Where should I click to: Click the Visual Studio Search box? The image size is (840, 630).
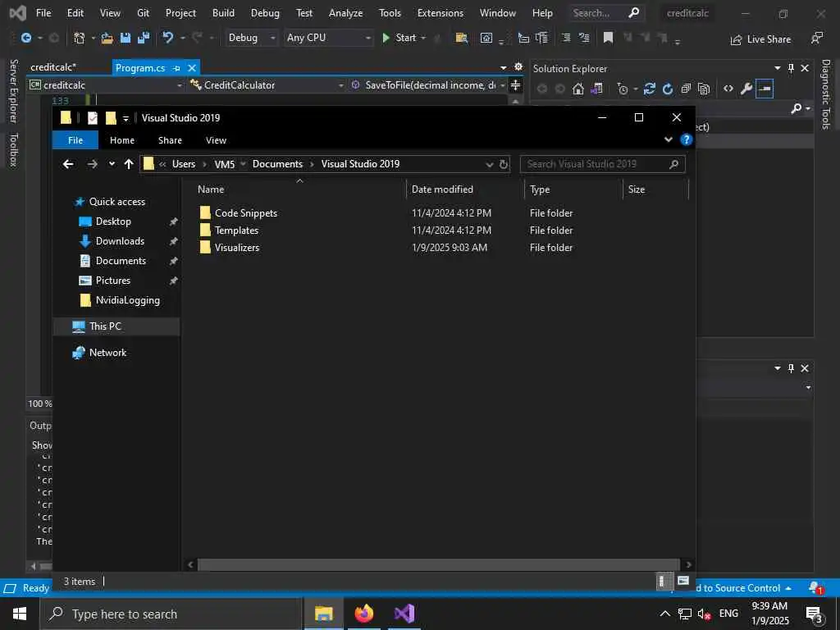pos(606,13)
